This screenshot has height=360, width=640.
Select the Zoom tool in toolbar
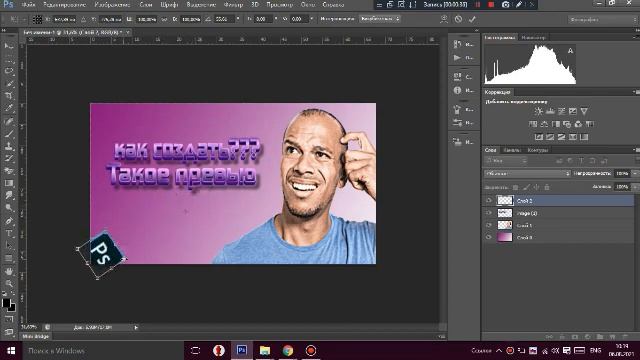(9, 283)
